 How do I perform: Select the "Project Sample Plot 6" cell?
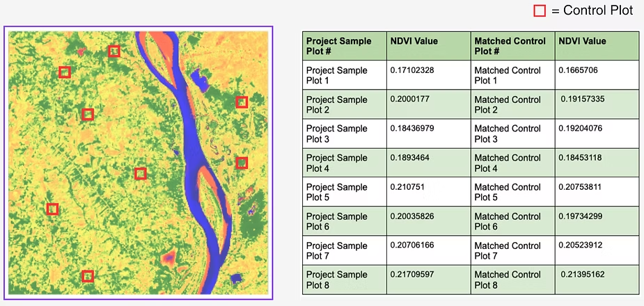pos(344,221)
